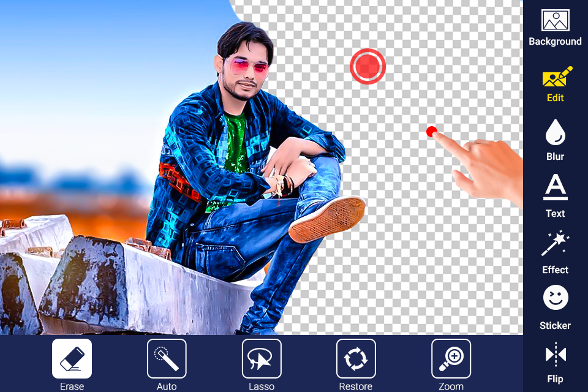Tap the Restore tool icon
The height and width of the screenshot is (392, 588).
(356, 358)
